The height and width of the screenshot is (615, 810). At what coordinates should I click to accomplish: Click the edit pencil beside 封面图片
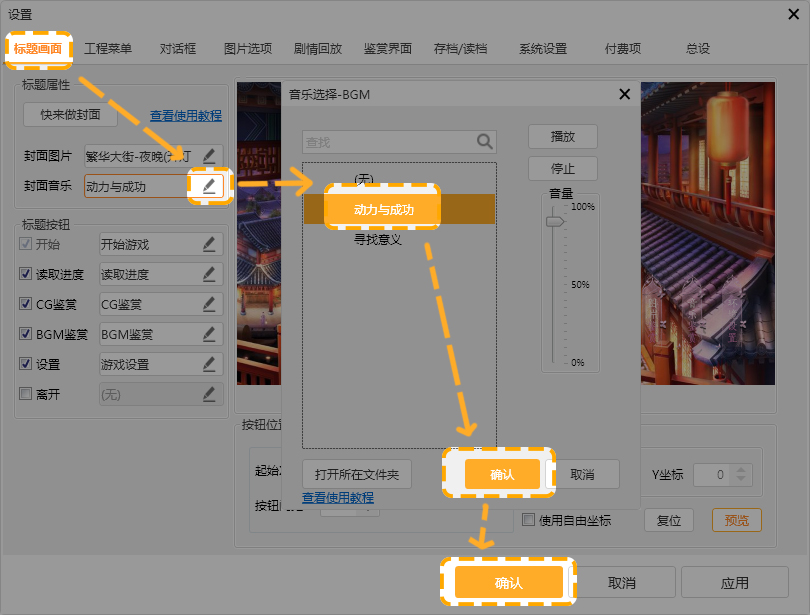[x=209, y=156]
